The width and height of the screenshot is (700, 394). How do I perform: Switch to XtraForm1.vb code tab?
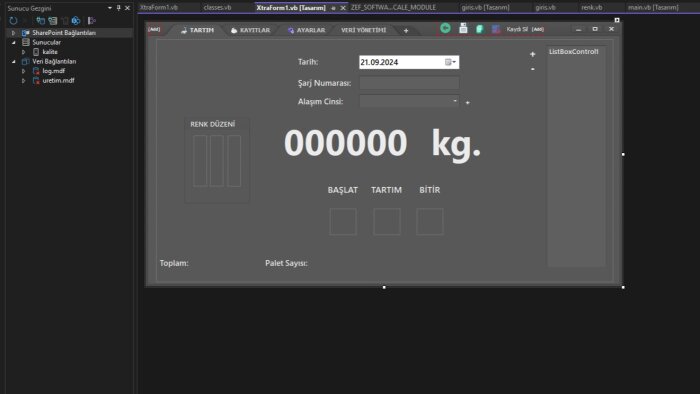coord(159,8)
